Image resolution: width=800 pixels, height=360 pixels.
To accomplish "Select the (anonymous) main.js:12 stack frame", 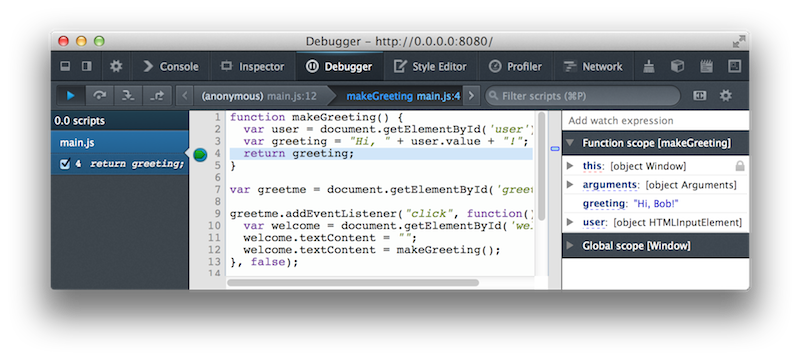I will pyautogui.click(x=259, y=96).
